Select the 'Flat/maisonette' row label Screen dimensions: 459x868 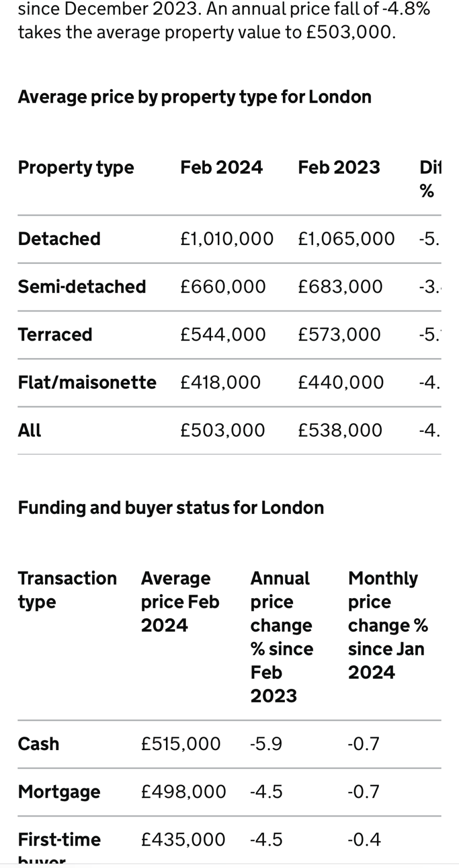click(x=87, y=382)
